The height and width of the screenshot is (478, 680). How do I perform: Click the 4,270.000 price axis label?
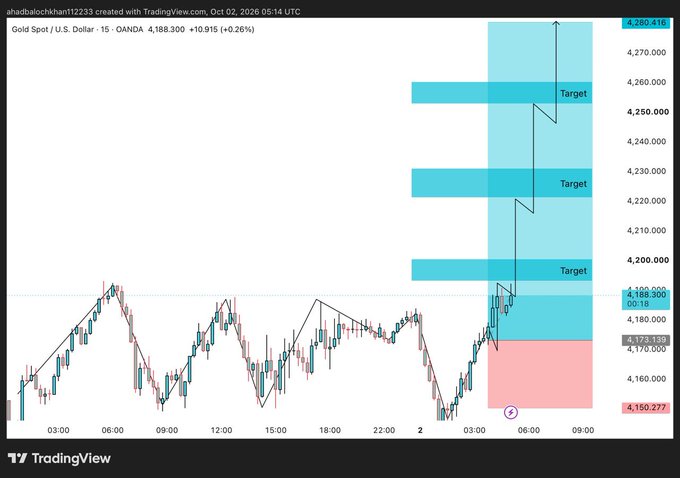(646, 52)
